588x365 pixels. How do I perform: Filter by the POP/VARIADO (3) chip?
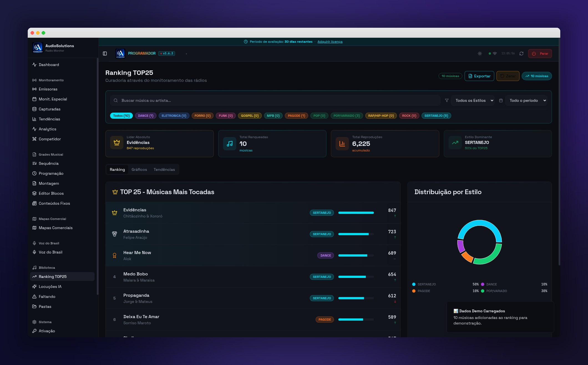pyautogui.click(x=347, y=116)
